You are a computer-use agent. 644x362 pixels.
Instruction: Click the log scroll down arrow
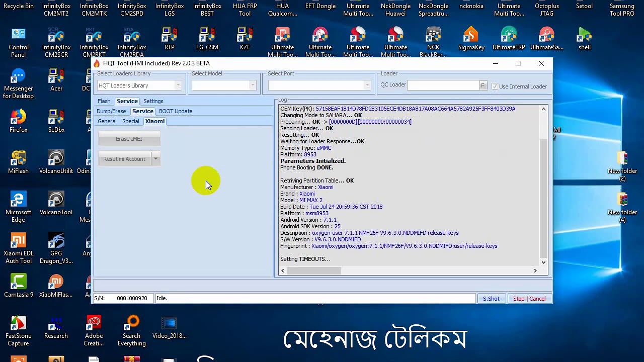[543, 262]
